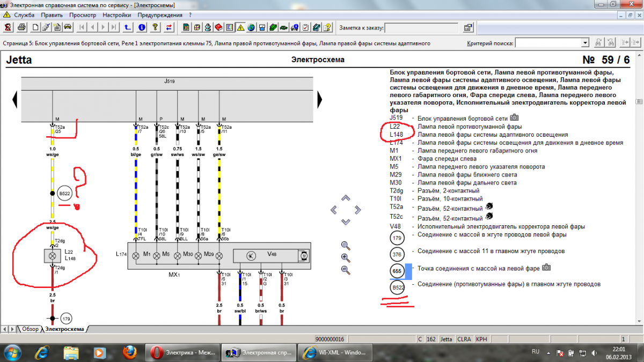
Task: Go to the previous schematic page arrow
Action: [15, 99]
